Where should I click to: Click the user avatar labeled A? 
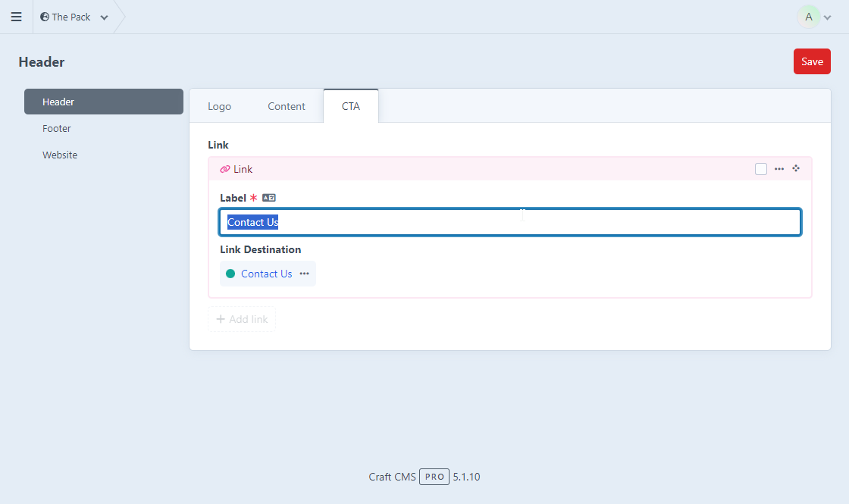[808, 17]
